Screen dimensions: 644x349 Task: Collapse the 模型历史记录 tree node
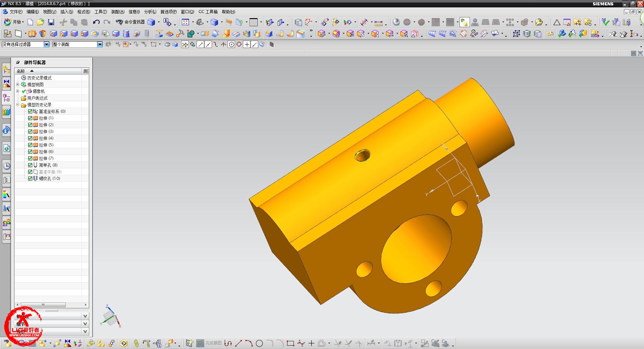click(x=18, y=105)
